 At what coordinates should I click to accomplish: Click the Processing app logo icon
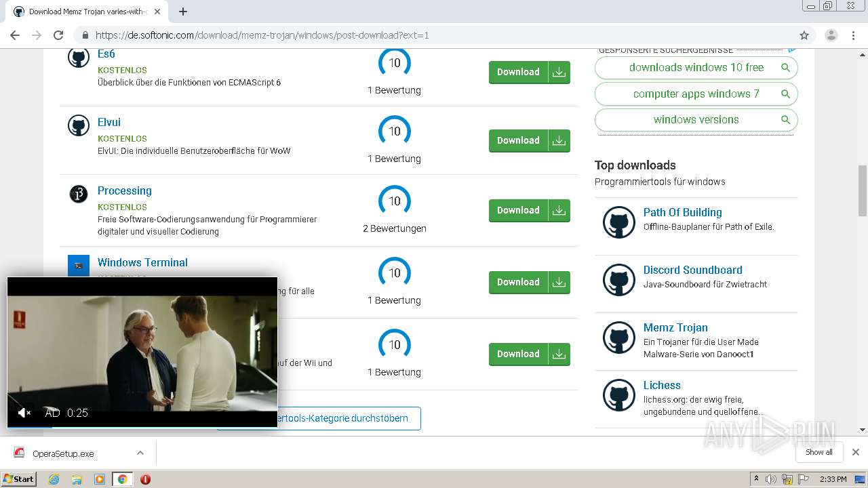[x=79, y=195]
